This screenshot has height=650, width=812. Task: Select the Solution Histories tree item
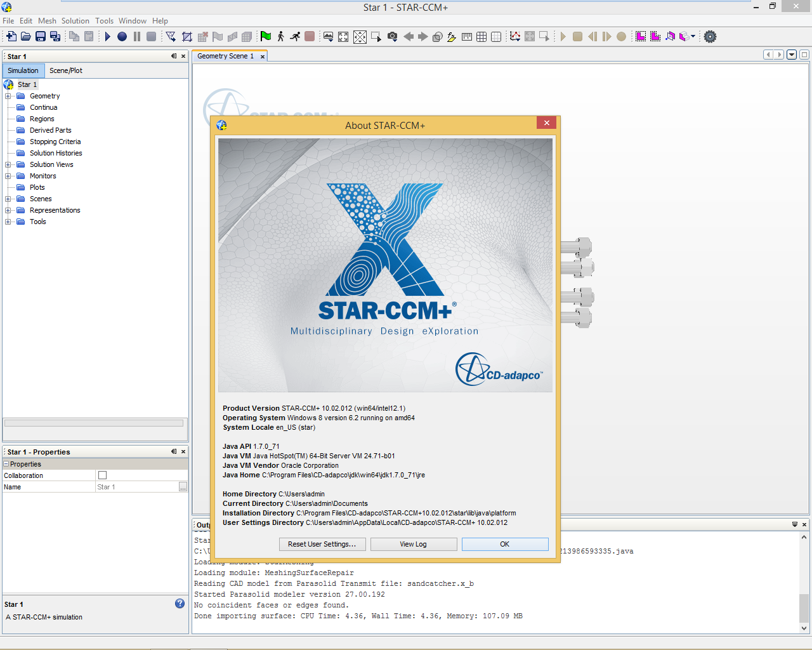56,154
